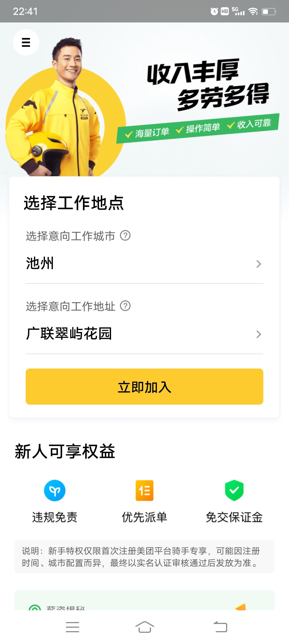The width and height of the screenshot is (289, 644).
Task: Tap the 说明 newcomer privilege note
Action: (x=144, y=557)
